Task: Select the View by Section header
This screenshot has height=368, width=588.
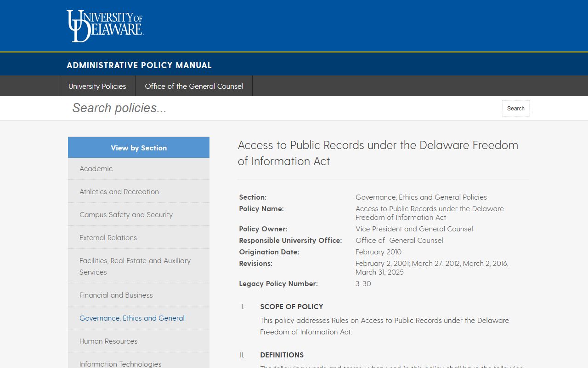Action: coord(139,148)
